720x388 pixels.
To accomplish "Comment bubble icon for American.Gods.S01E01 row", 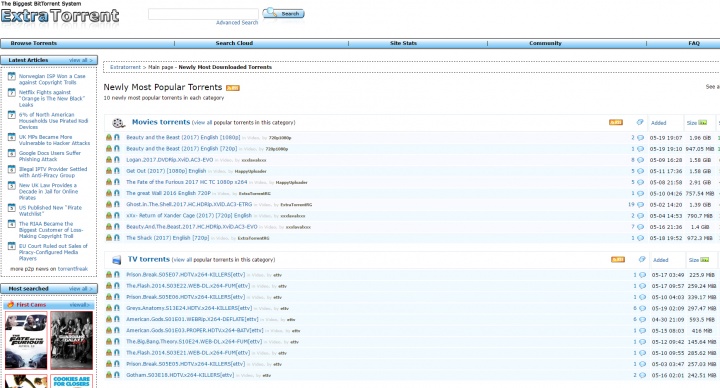I will 642,320.
